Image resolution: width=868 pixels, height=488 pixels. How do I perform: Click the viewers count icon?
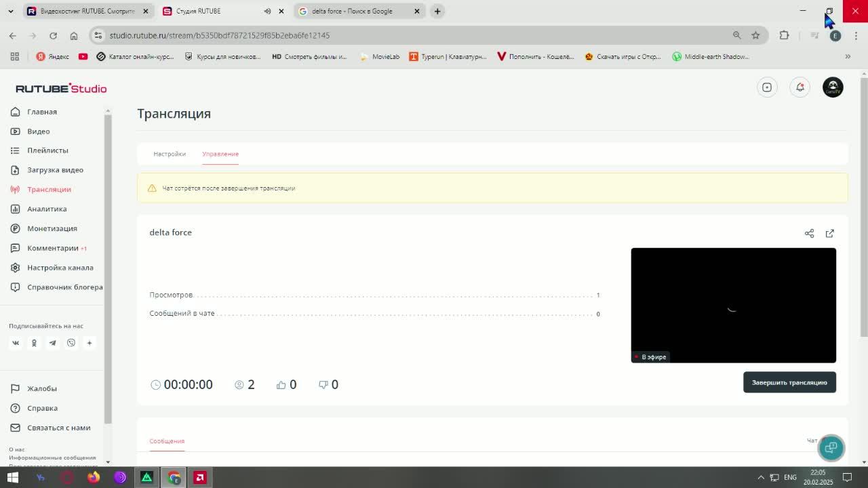(239, 385)
